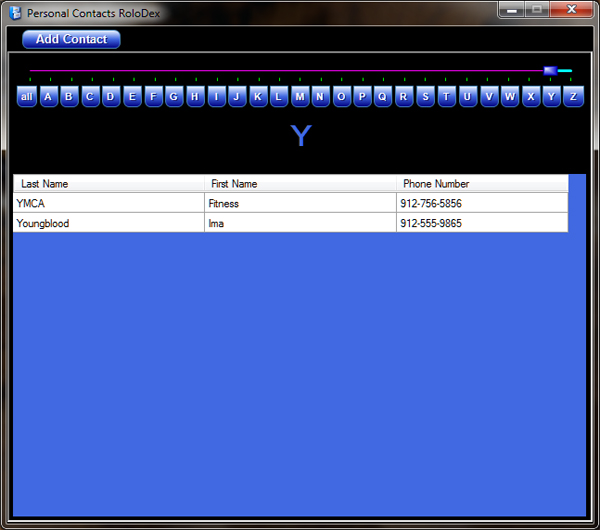Filter contacts by letter V
Image resolution: width=600 pixels, height=530 pixels.
[x=489, y=96]
